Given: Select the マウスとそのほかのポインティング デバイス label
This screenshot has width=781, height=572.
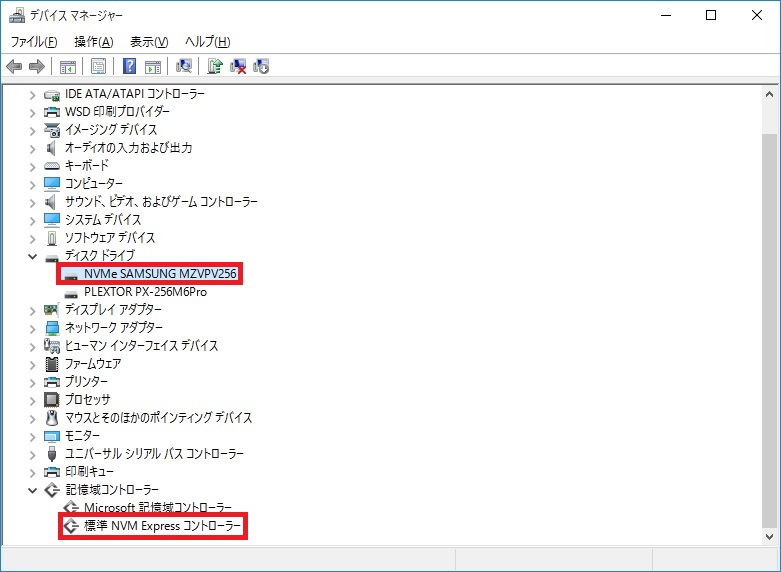Looking at the screenshot, I should coord(158,418).
